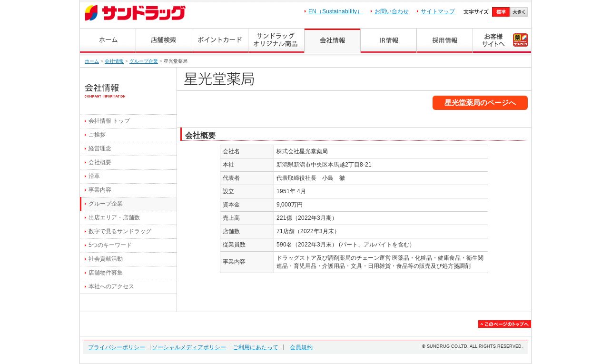Click the 星光堂薬局 page heading

tap(219, 79)
